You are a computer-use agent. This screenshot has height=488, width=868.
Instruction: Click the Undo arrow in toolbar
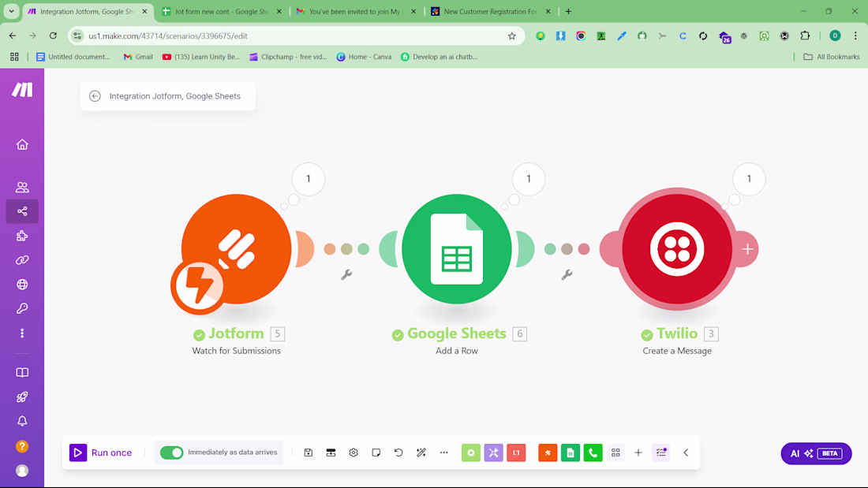pyautogui.click(x=398, y=453)
